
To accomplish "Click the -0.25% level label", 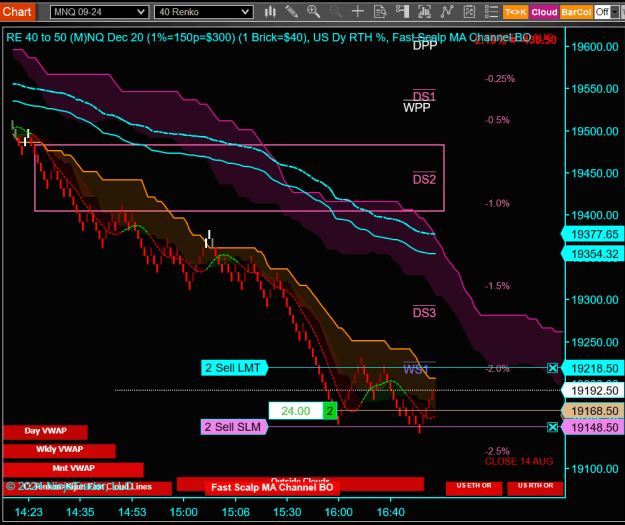I will (x=500, y=79).
